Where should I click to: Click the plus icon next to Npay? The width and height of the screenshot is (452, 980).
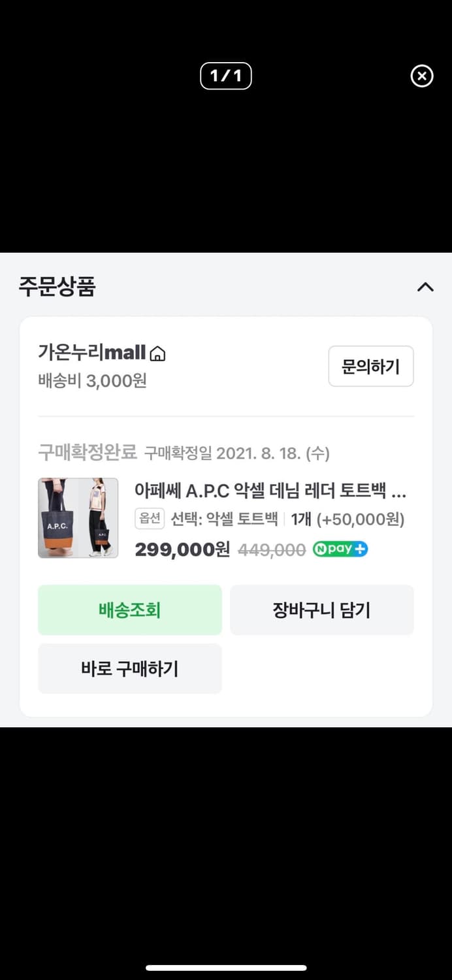360,549
